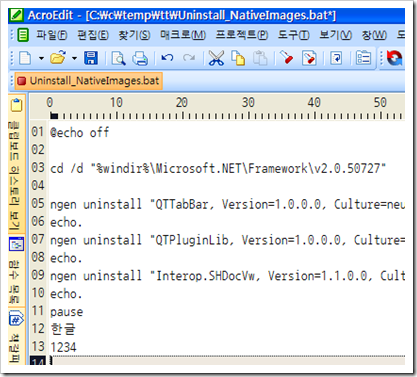Screen dimensions: 417x377
Task: Save the file with the floppy disk icon
Action: click(x=91, y=58)
